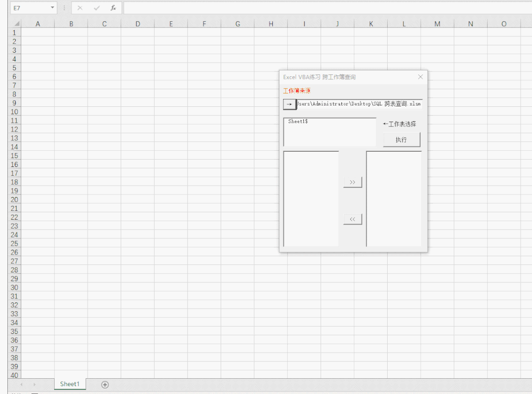This screenshot has height=394, width=532.
Task: Select column M header
Action: point(437,24)
